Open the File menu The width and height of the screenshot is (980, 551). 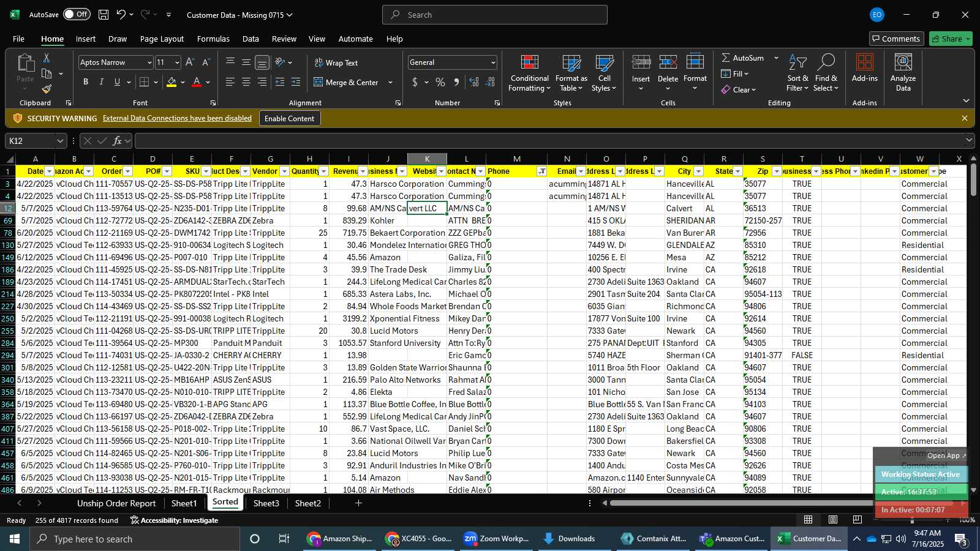[x=18, y=39]
